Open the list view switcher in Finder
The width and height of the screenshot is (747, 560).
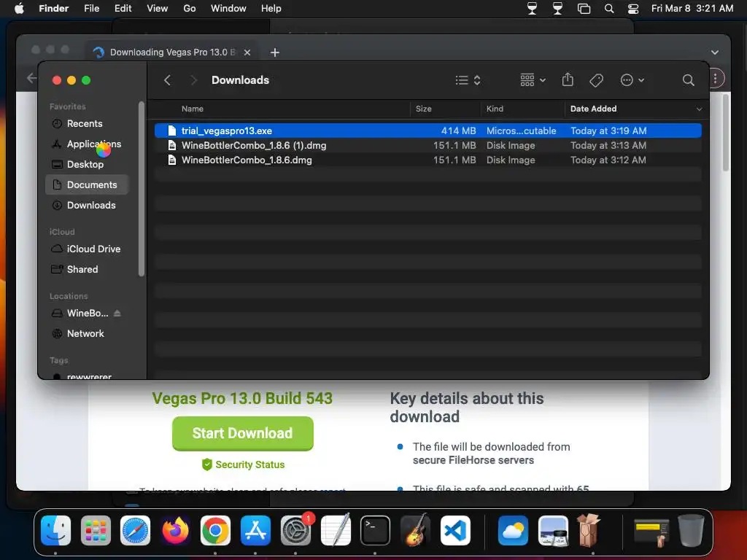tap(468, 80)
